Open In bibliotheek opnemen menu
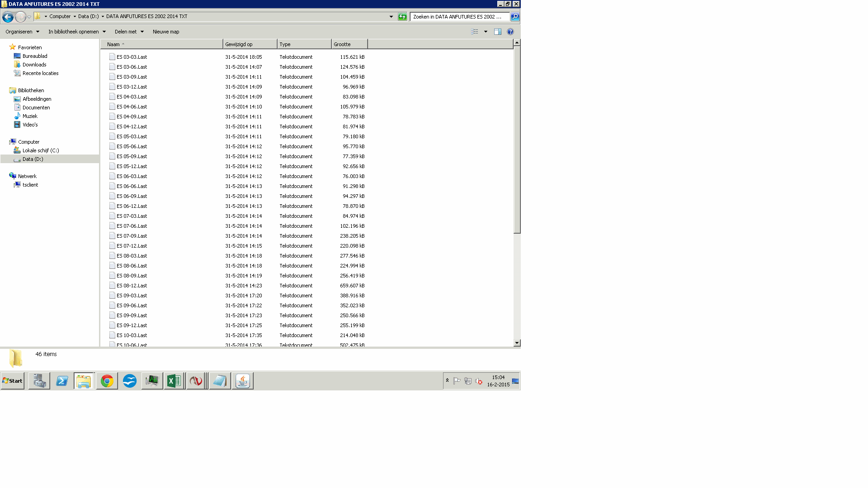The width and height of the screenshot is (868, 488). tap(77, 32)
